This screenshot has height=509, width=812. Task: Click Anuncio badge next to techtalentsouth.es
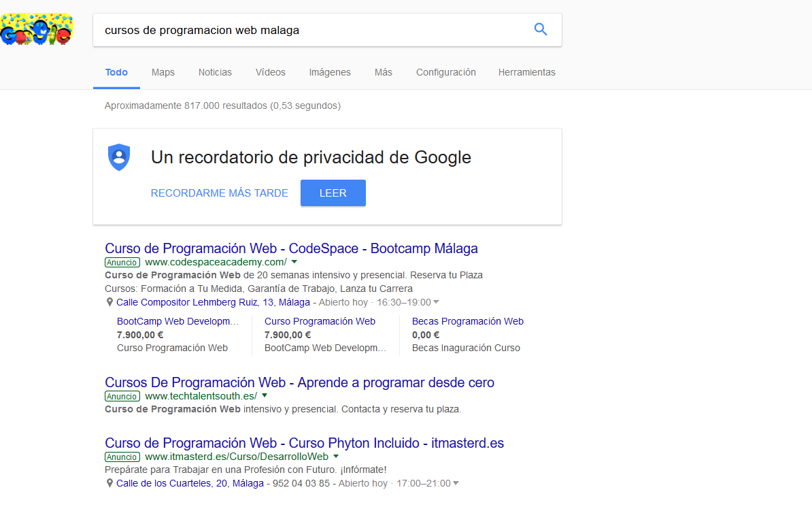coord(122,397)
